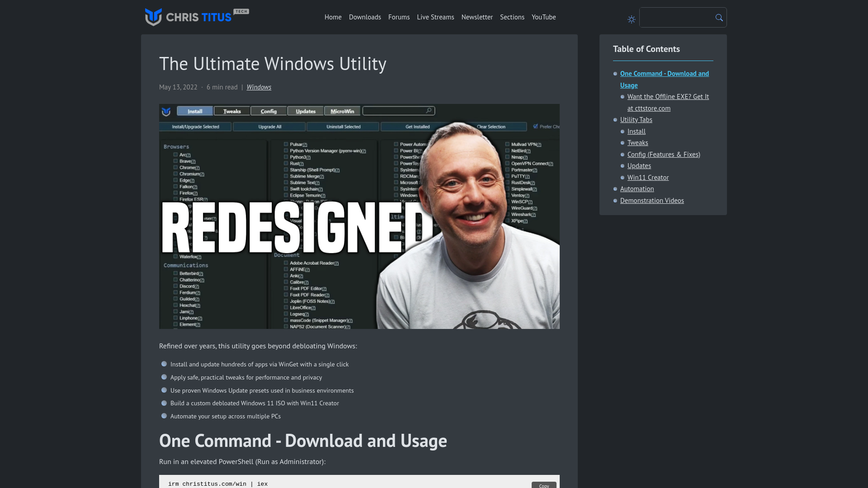Jump to Tweaks in table of contents
The height and width of the screenshot is (488, 868).
point(638,143)
